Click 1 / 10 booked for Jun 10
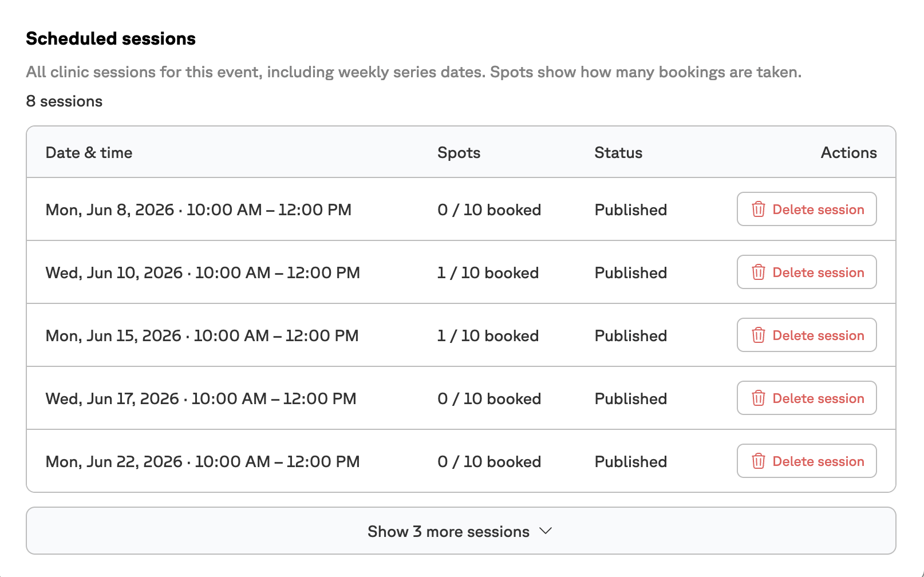Viewport: 924px width, 577px height. [x=488, y=272]
